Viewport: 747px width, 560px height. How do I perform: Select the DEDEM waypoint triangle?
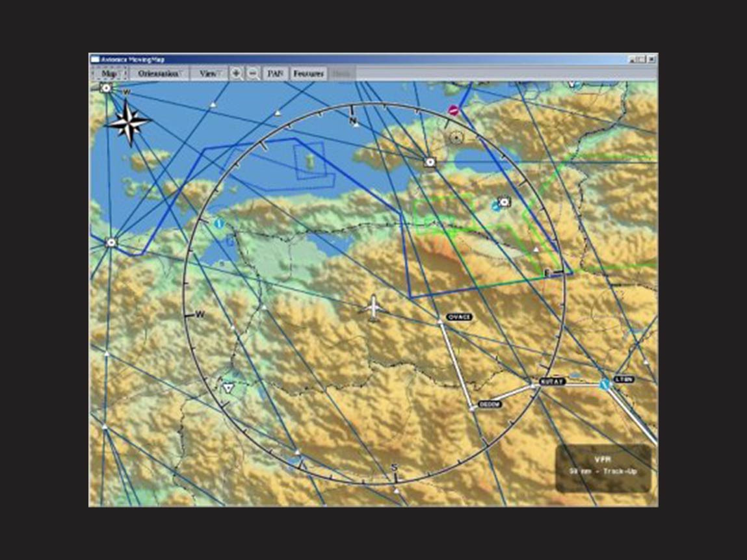[472, 407]
